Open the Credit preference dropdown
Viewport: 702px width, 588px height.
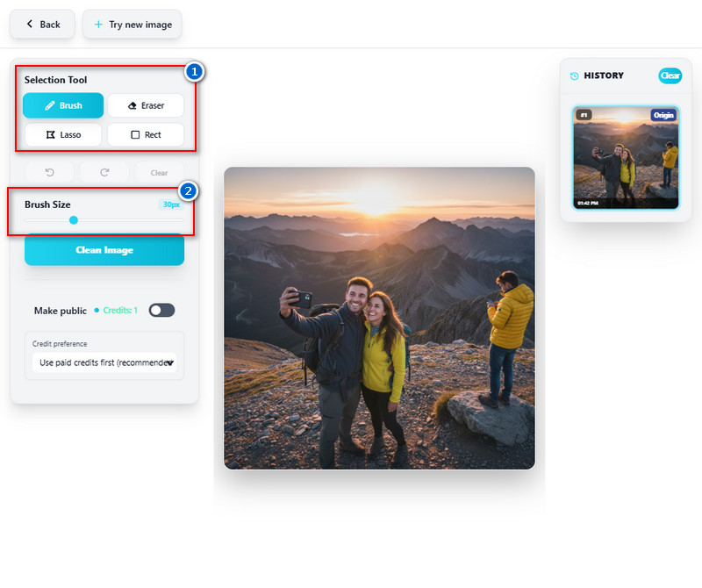[x=104, y=362]
